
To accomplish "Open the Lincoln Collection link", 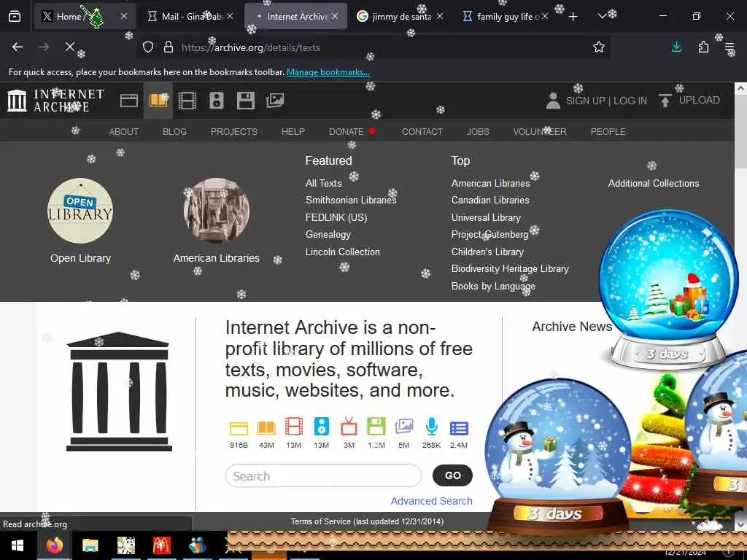I will 343,252.
